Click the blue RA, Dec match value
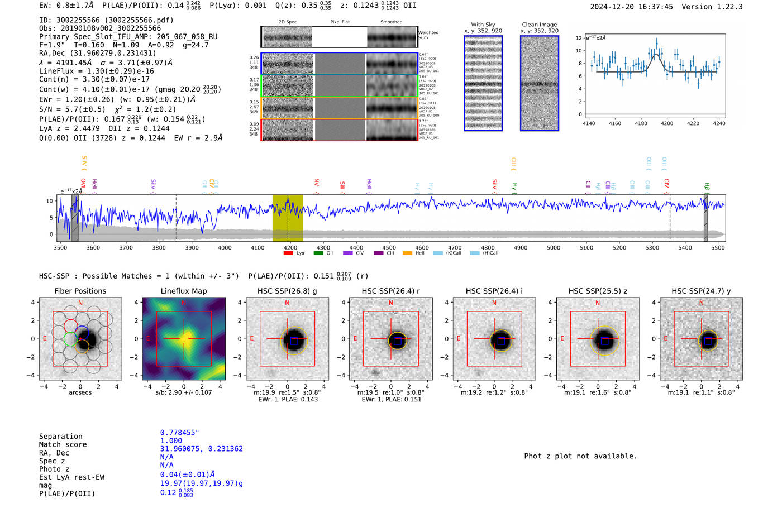Viewport: 782px width, 532px height. click(x=201, y=449)
